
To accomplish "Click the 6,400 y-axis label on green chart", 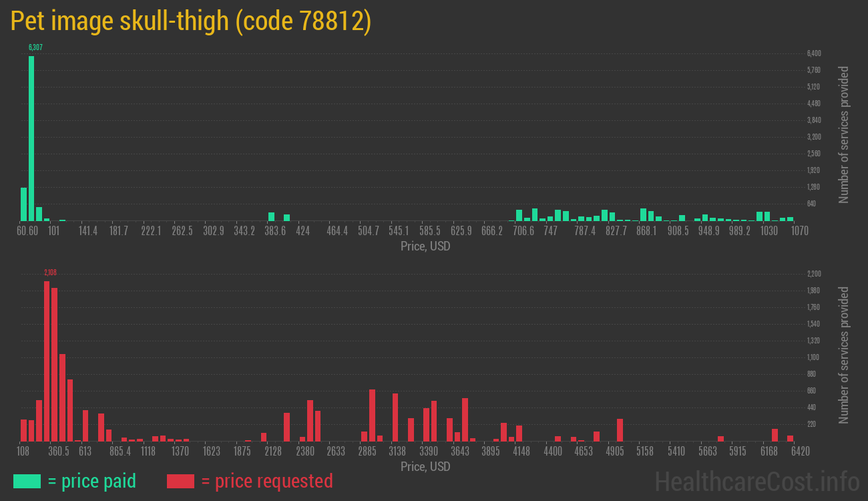I will tap(813, 53).
